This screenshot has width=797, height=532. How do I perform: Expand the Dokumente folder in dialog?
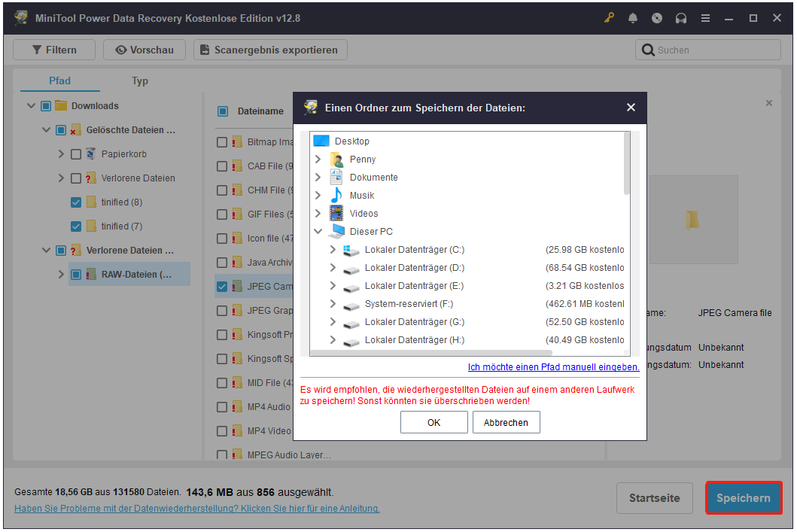[318, 177]
